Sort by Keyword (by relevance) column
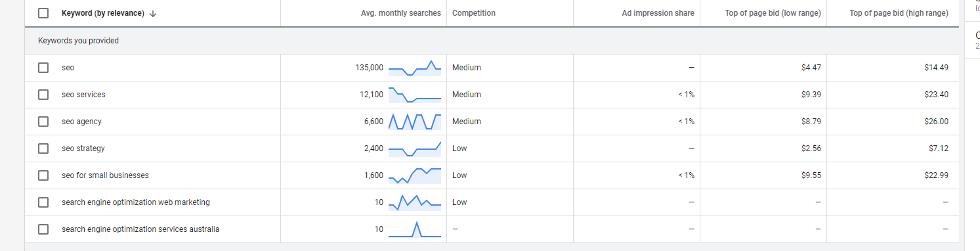Image resolution: width=980 pixels, height=251 pixels. 103,13
